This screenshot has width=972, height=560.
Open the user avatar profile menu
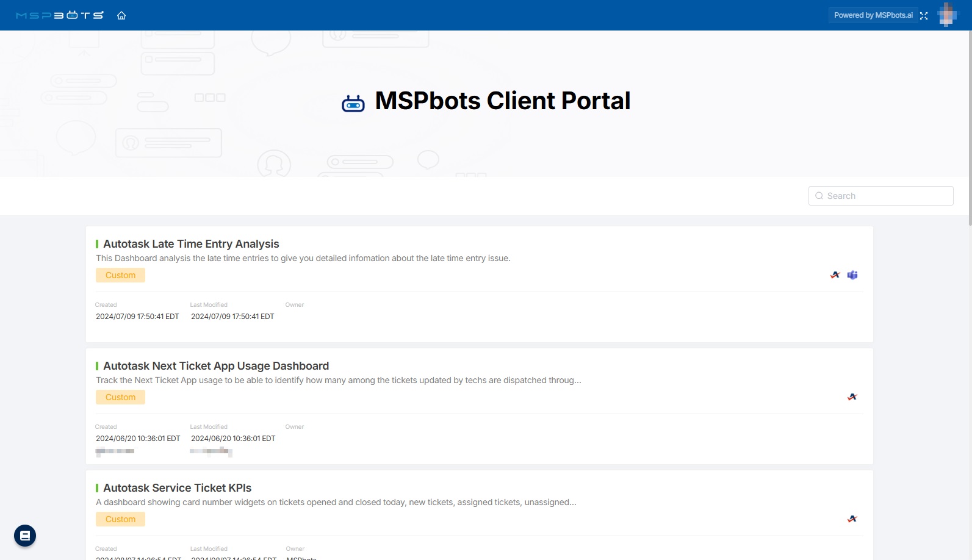pos(947,15)
